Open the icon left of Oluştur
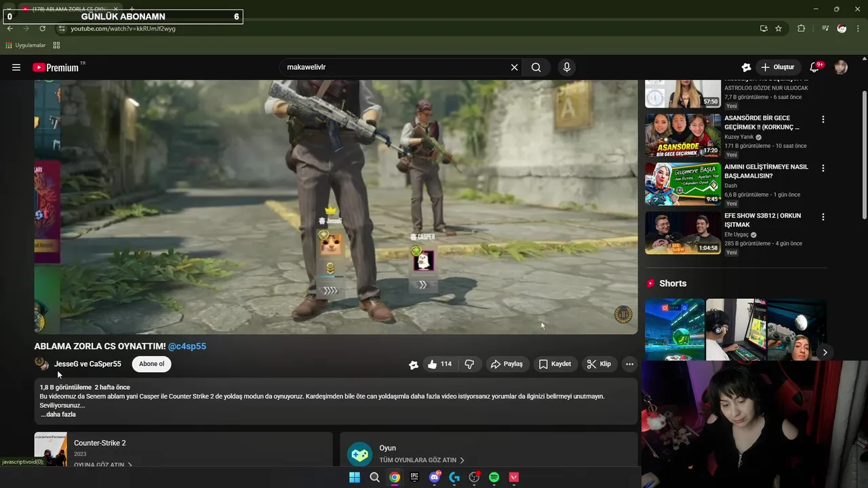 746,67
